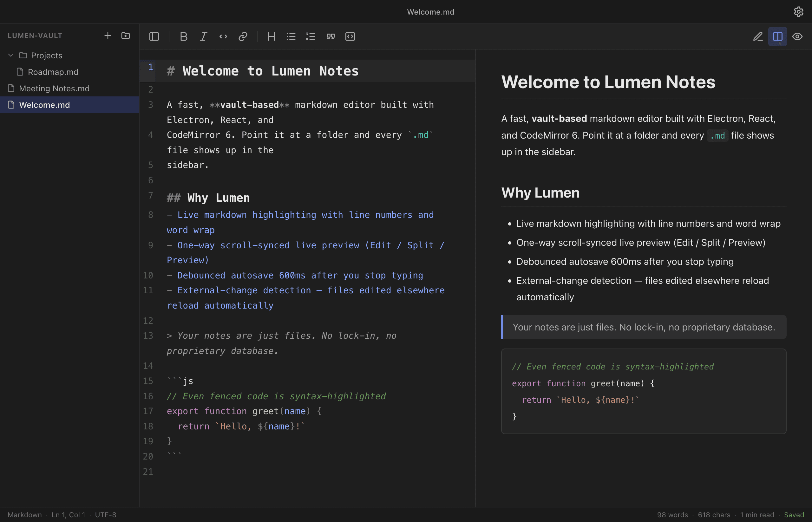The height and width of the screenshot is (522, 812).
Task: Click the 1 min read indicator
Action: click(x=757, y=514)
